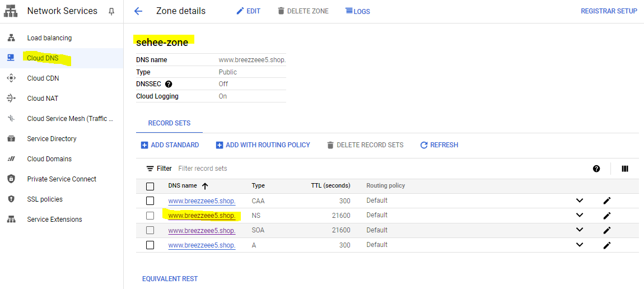This screenshot has width=644, height=289.
Task: Open zone LOGS
Action: click(358, 11)
